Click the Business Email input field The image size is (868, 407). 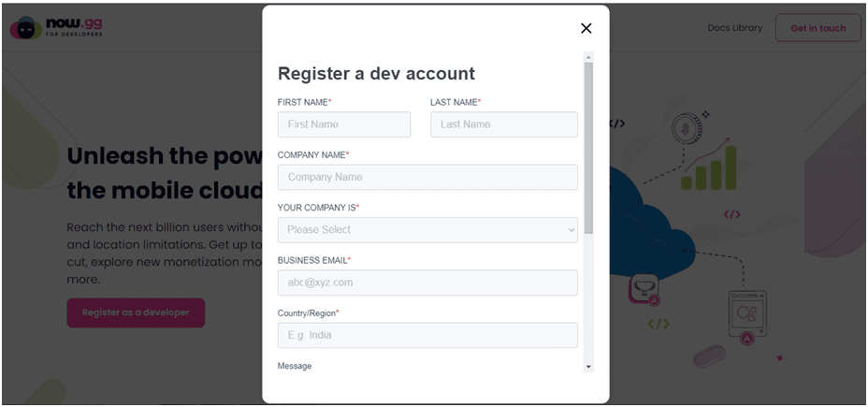tap(427, 283)
